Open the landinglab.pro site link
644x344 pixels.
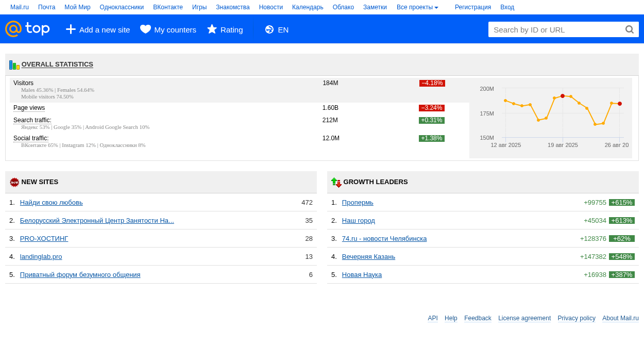[41, 257]
